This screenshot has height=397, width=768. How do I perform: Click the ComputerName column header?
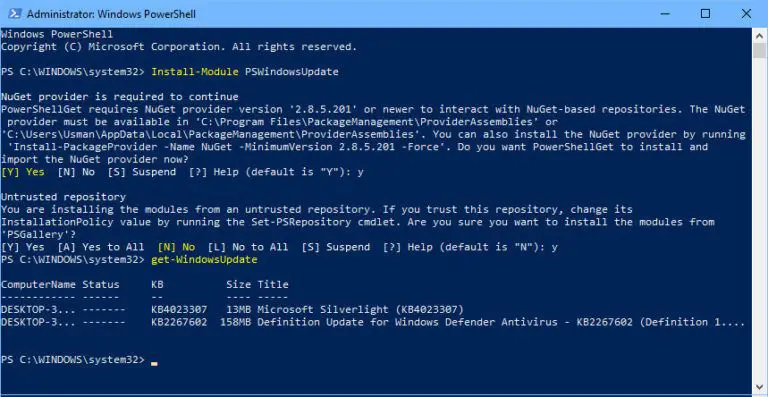click(39, 284)
